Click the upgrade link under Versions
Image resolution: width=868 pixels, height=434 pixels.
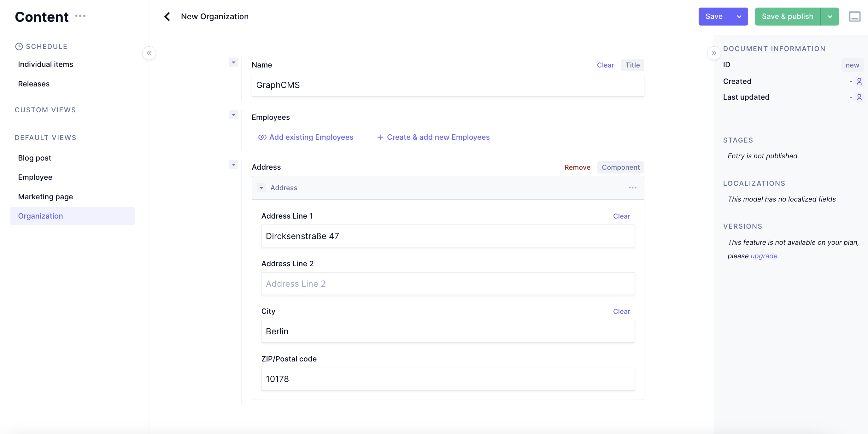point(764,256)
